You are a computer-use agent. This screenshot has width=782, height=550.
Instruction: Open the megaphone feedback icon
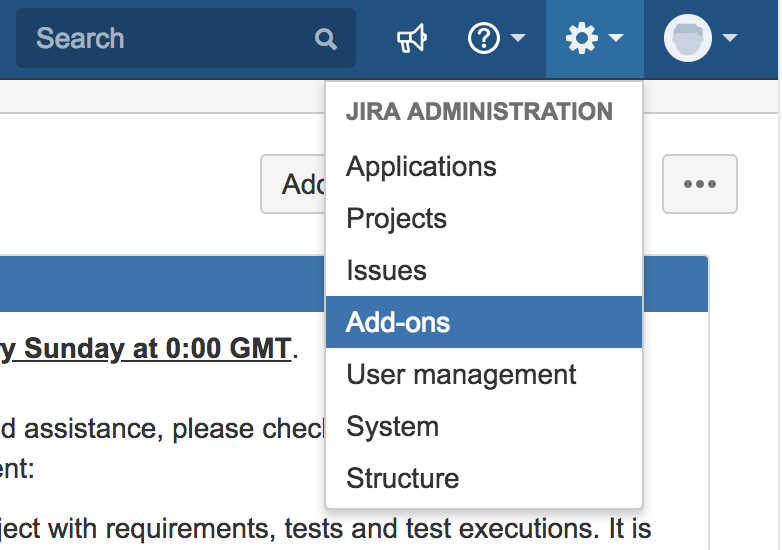coord(412,38)
